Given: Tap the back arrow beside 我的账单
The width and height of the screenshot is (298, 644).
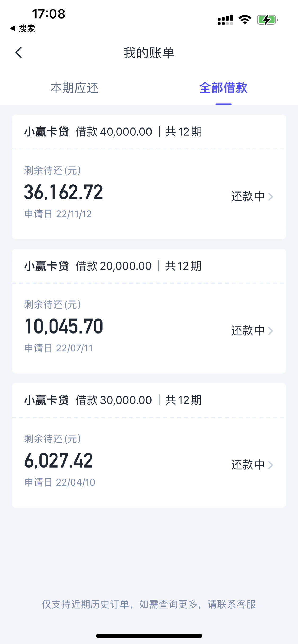Looking at the screenshot, I should (19, 52).
